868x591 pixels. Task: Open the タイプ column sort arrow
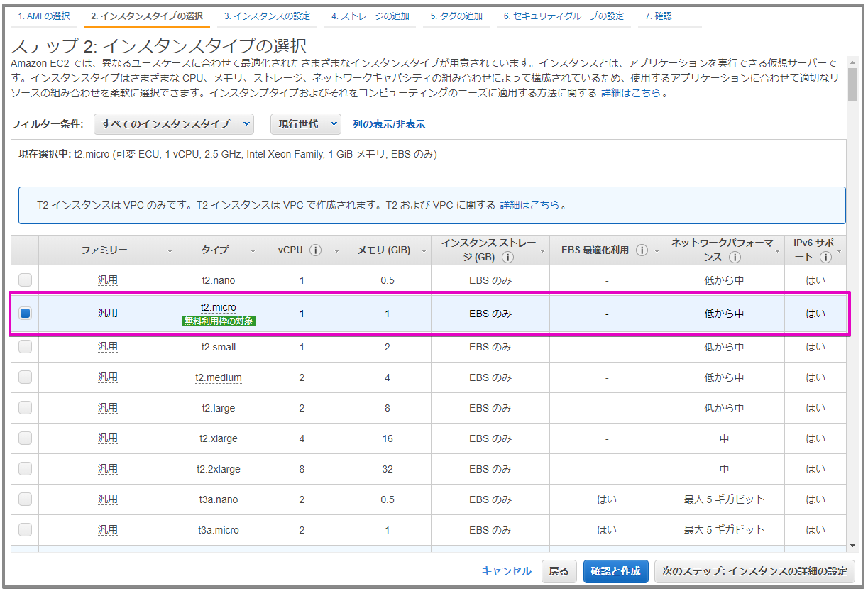(253, 251)
